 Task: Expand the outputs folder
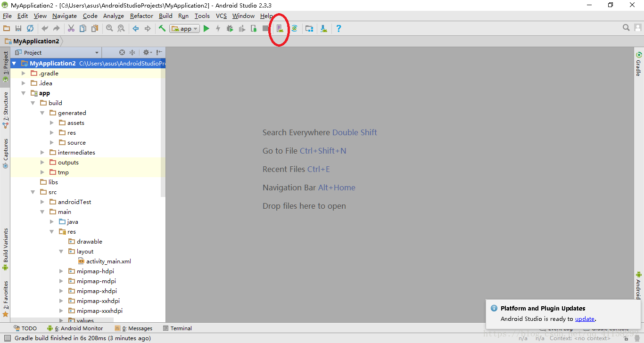pyautogui.click(x=42, y=162)
